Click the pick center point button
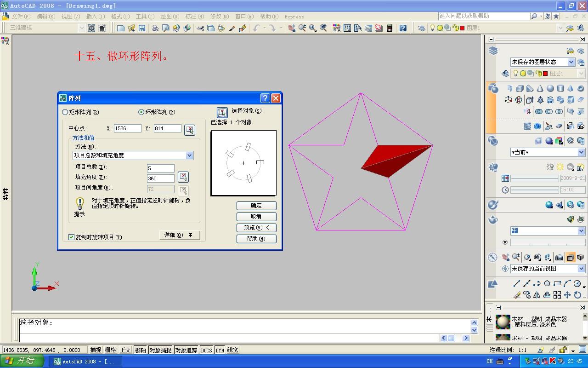The height and width of the screenshot is (368, 588). [x=189, y=130]
